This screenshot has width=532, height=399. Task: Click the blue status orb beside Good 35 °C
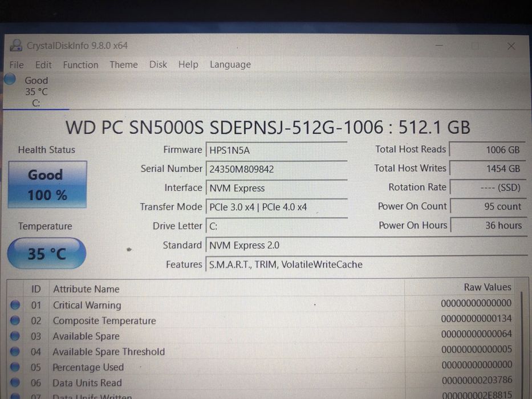(10, 79)
